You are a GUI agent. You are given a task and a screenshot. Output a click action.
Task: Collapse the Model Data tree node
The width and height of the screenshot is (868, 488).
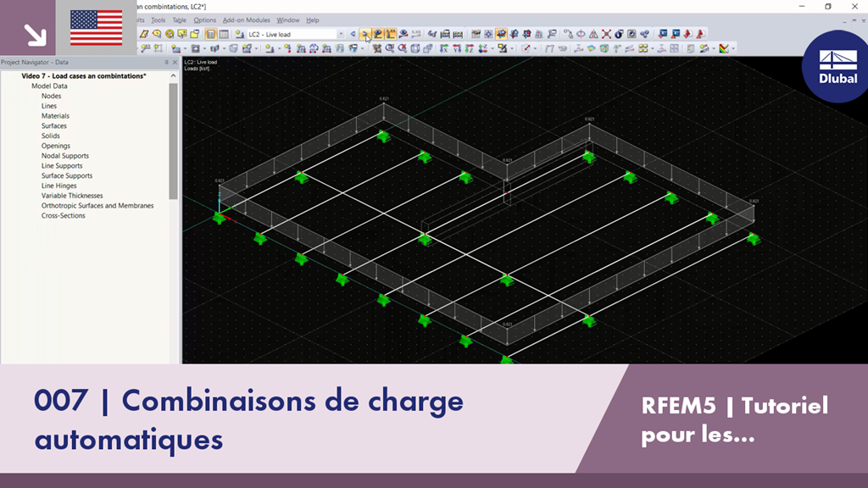point(49,86)
